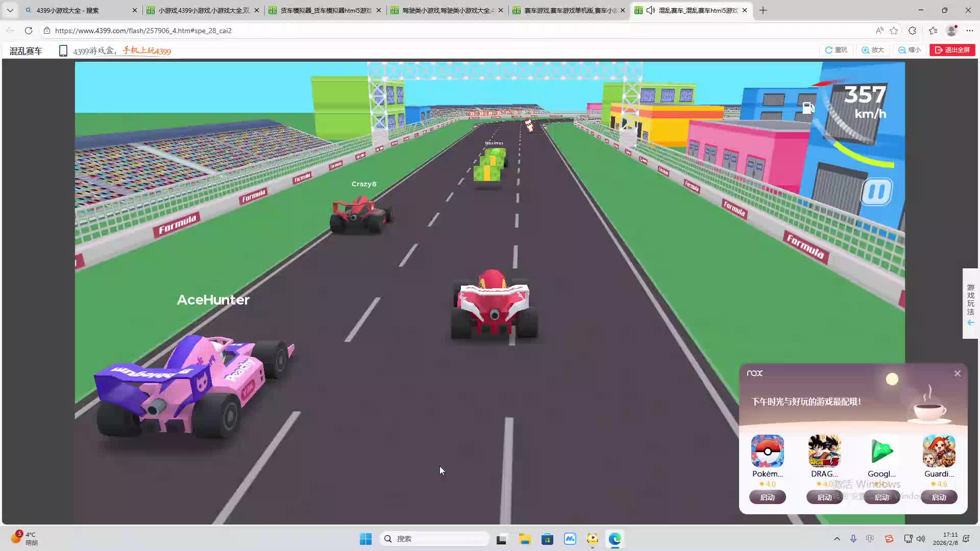Close the Nox popup advertisement

coord(957,373)
